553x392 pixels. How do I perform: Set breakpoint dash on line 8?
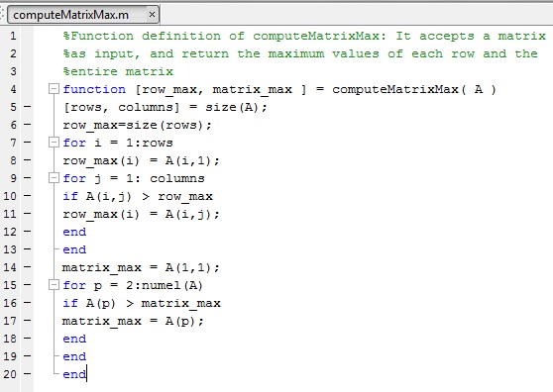[x=27, y=160]
